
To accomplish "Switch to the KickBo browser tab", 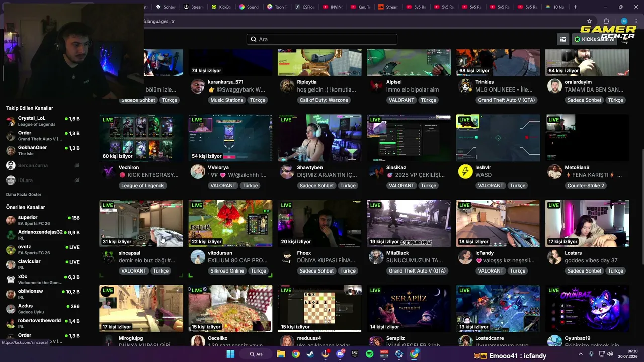I will (x=221, y=7).
